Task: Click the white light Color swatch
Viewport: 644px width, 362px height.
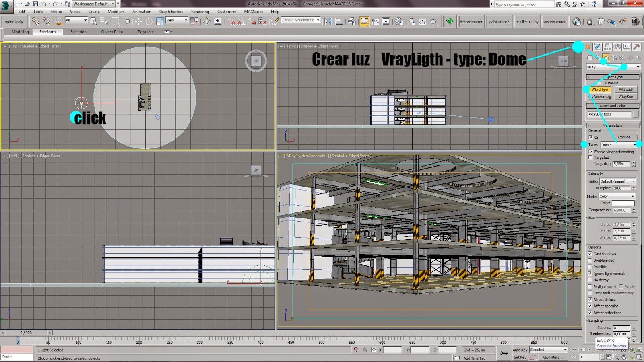Action: pyautogui.click(x=623, y=203)
